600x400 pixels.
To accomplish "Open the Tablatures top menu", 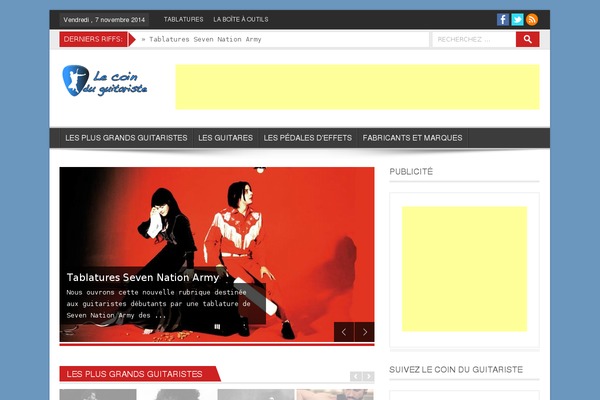I will [x=183, y=20].
